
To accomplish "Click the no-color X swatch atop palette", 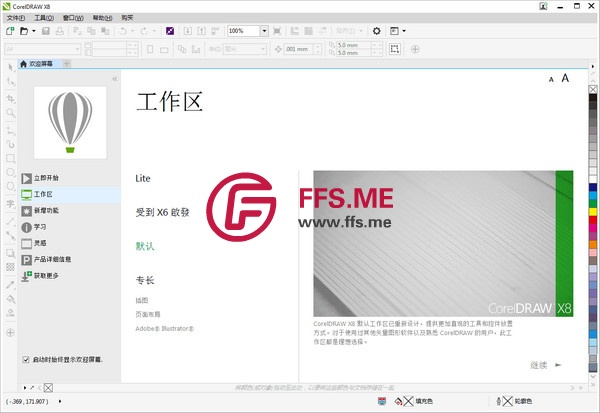I will click(x=593, y=90).
